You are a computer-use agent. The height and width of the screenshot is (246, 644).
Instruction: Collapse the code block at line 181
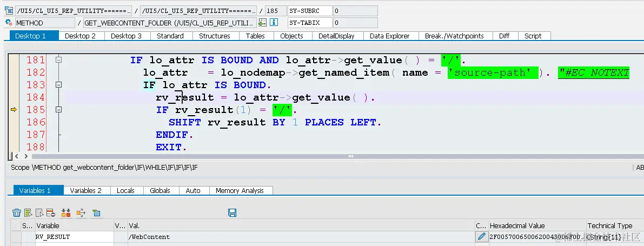pos(58,60)
